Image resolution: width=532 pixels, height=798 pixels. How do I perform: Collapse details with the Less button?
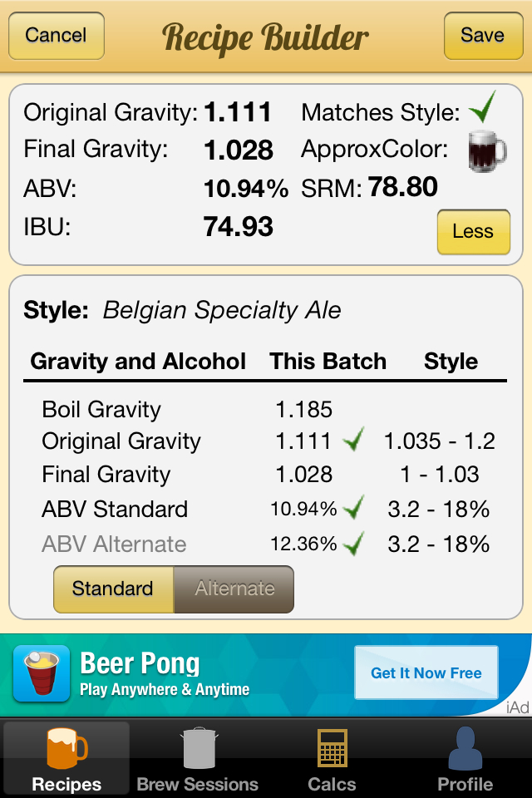[x=474, y=232]
